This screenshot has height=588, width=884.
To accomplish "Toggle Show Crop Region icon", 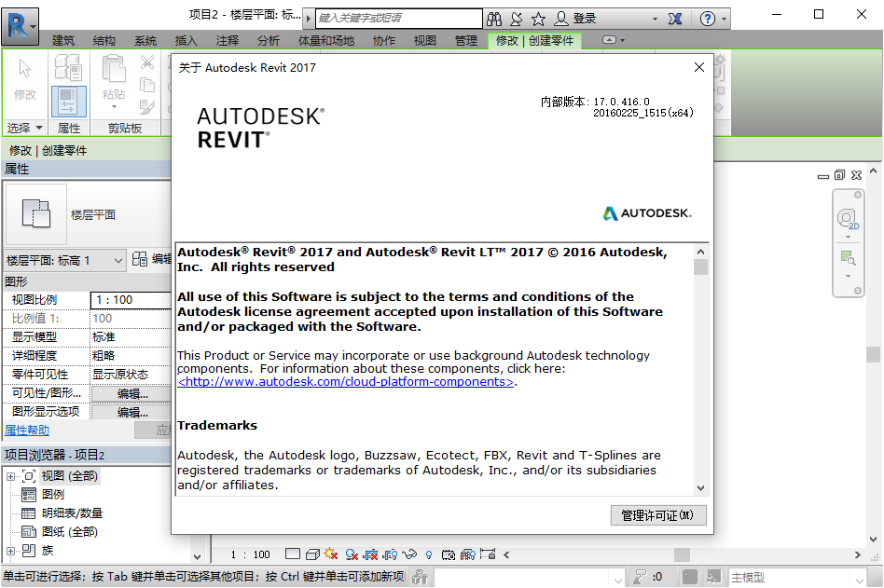I will click(390, 554).
